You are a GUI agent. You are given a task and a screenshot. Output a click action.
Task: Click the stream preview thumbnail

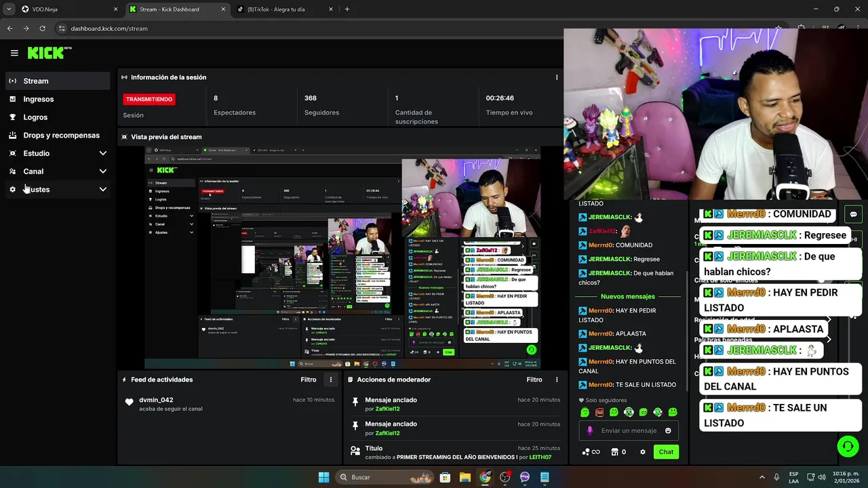pyautogui.click(x=342, y=258)
